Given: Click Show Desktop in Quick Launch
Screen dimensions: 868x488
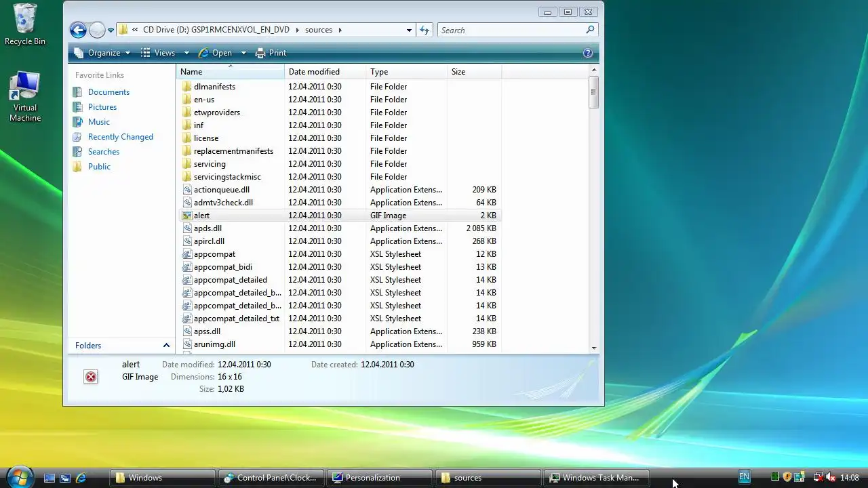Looking at the screenshot, I should 50,478.
